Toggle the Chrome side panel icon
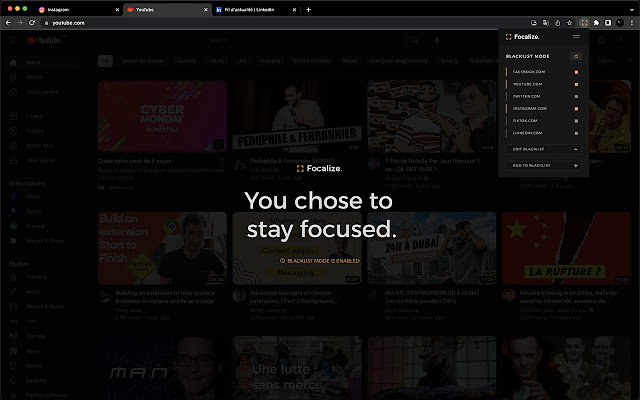 [608, 23]
